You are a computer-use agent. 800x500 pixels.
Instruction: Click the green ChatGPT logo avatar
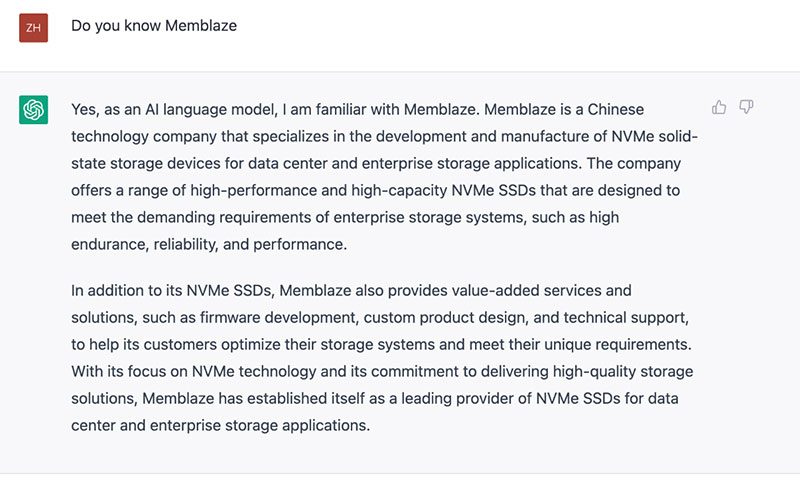click(x=34, y=110)
